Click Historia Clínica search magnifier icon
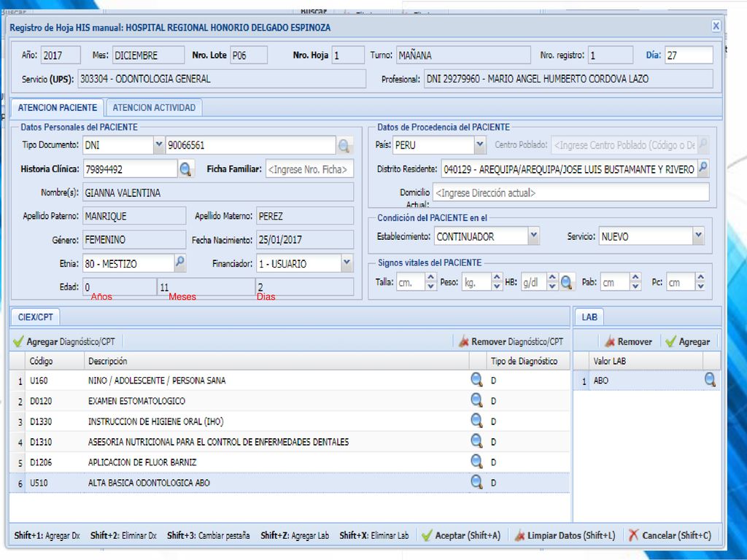Viewport: 747px width, 560px height. click(x=186, y=168)
